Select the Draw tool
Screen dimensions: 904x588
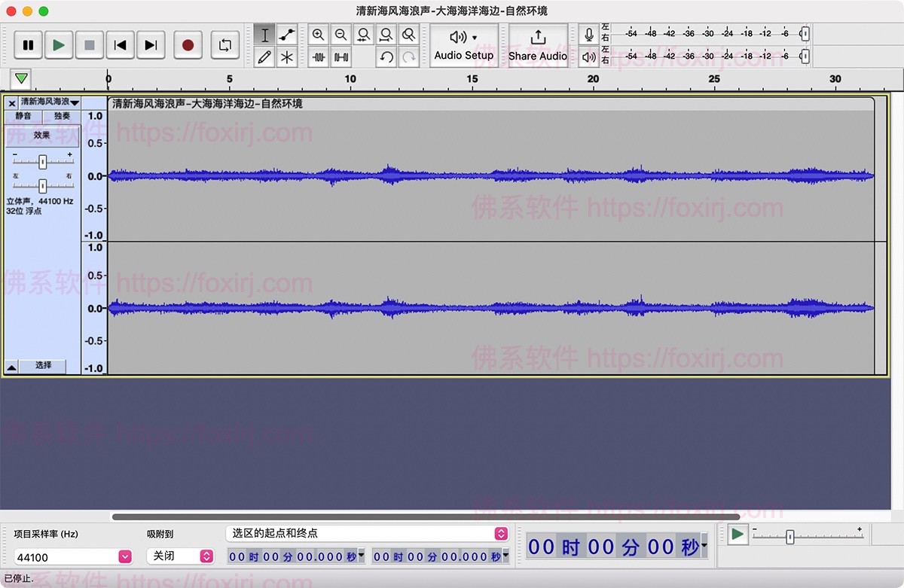(264, 56)
